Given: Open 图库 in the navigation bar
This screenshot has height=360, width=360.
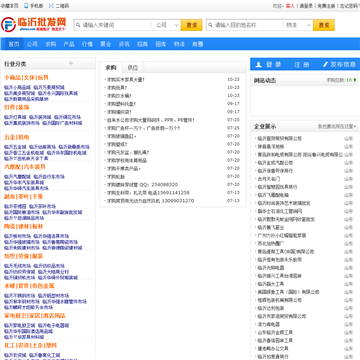Looking at the screenshot, I should [x=161, y=44].
